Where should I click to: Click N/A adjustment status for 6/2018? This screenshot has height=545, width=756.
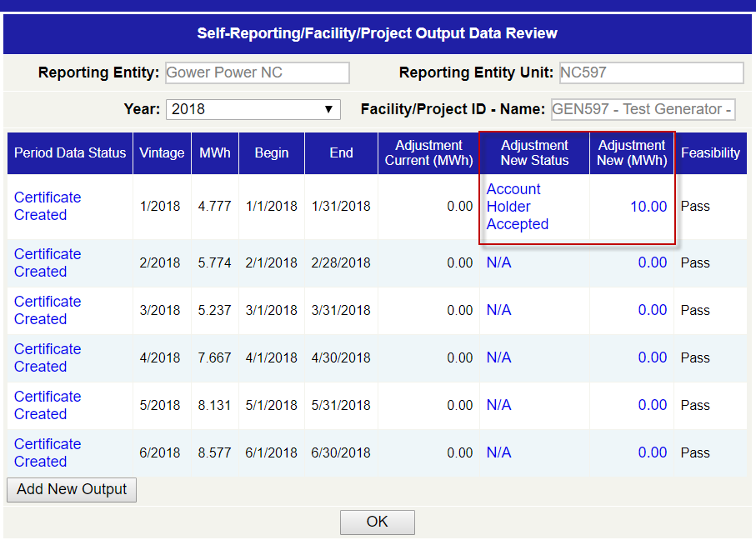pyautogui.click(x=498, y=452)
